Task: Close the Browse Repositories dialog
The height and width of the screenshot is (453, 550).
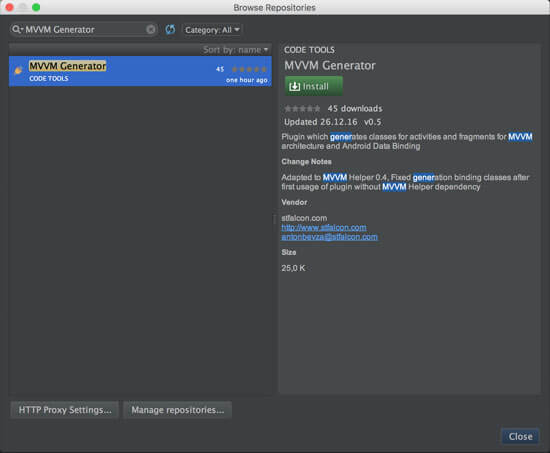Action: (520, 437)
